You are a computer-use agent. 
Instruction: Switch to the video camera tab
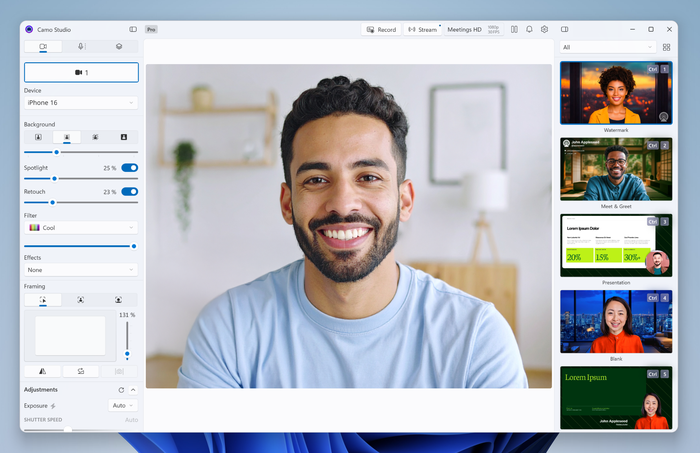[x=43, y=46]
